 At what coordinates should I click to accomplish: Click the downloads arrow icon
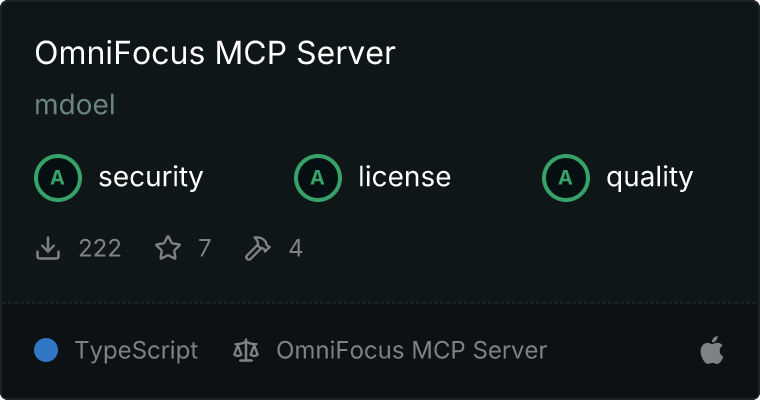coord(48,248)
